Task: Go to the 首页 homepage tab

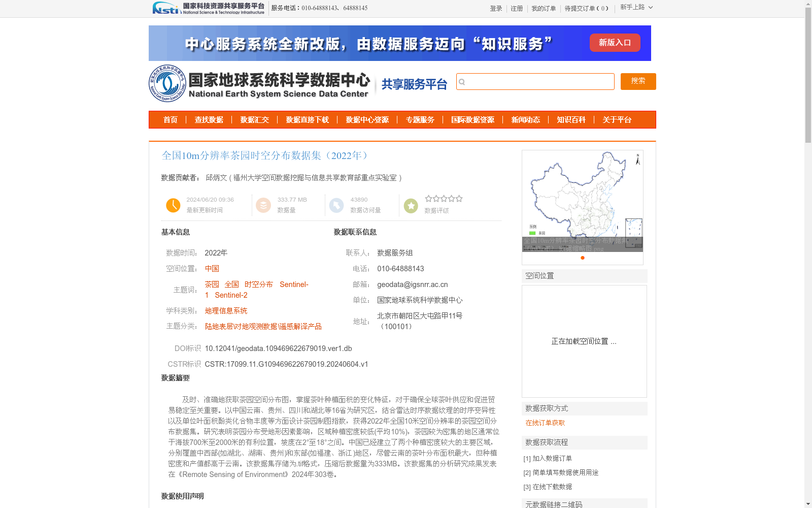Action: pos(170,120)
